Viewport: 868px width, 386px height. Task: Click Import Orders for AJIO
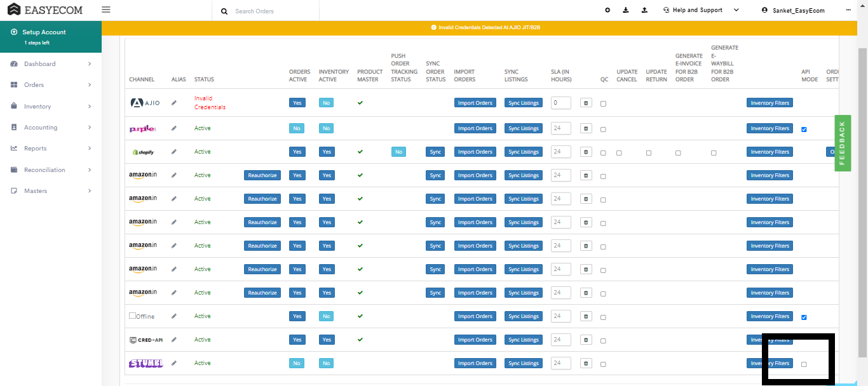475,103
